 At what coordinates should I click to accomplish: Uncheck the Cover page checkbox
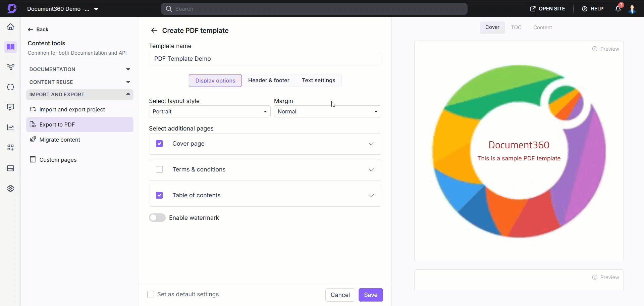159,144
